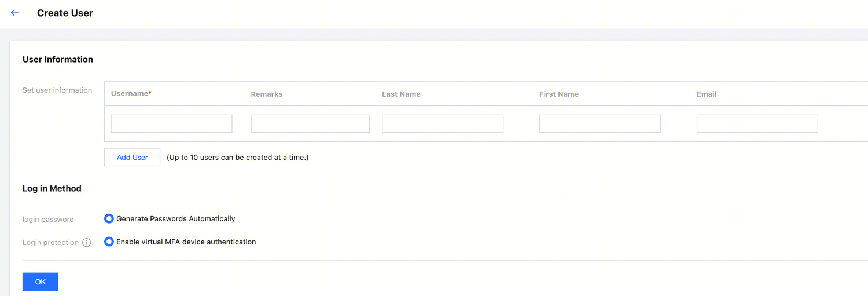Click the Login protection label text
This screenshot has width=868, height=296.
click(50, 243)
